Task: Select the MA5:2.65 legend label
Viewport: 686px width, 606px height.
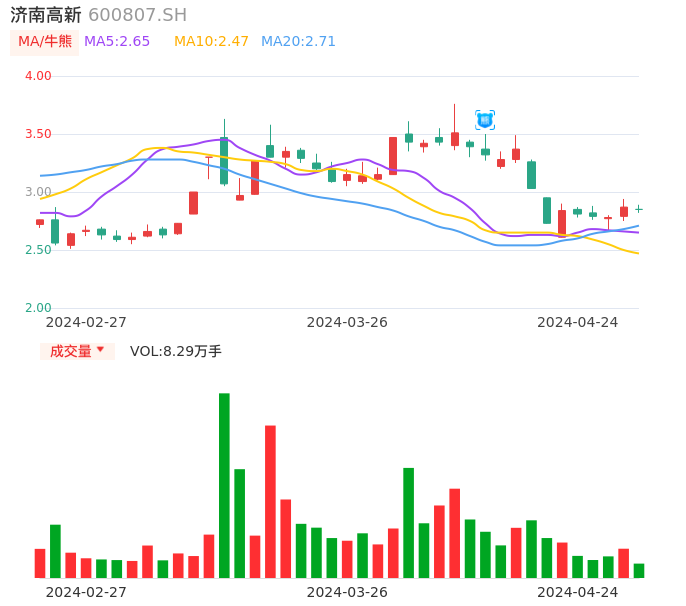Action: (x=117, y=42)
